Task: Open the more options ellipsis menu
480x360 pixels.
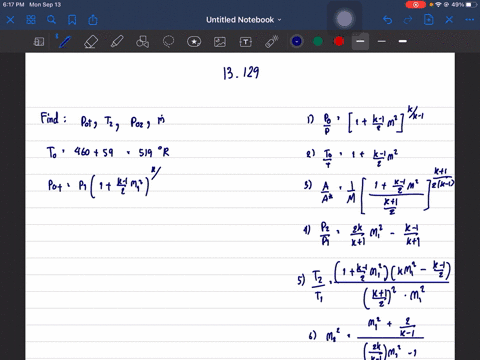Action: click(x=470, y=20)
